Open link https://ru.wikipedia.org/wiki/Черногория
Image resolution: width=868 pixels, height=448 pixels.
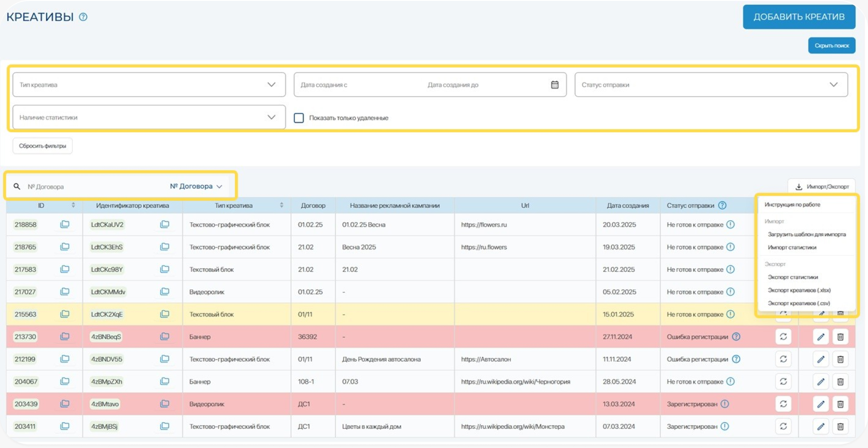tap(515, 382)
